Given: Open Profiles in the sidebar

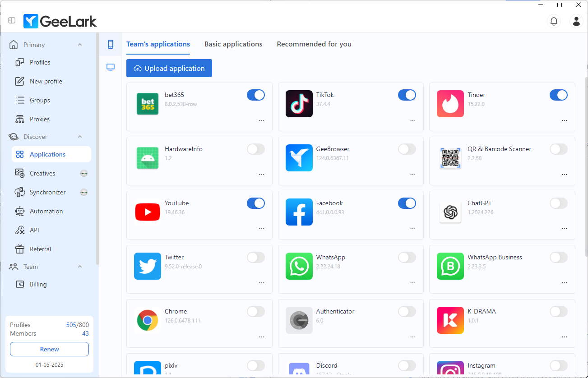Looking at the screenshot, I should pos(51,62).
